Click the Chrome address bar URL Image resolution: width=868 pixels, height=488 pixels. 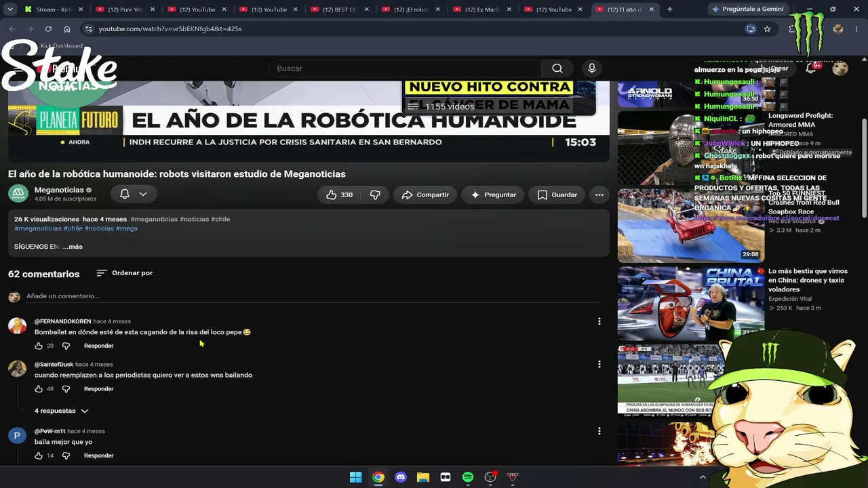pyautogui.click(x=170, y=29)
